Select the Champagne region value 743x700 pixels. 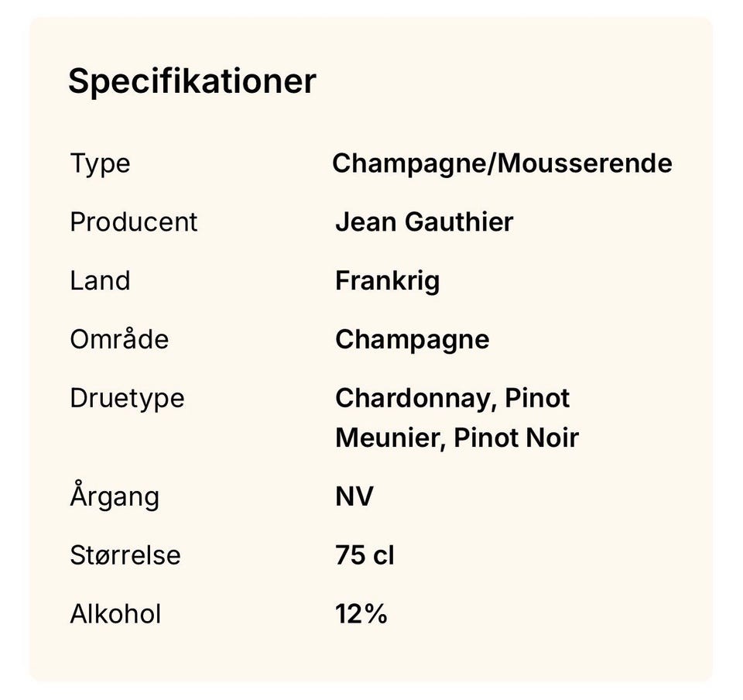pyautogui.click(x=413, y=341)
